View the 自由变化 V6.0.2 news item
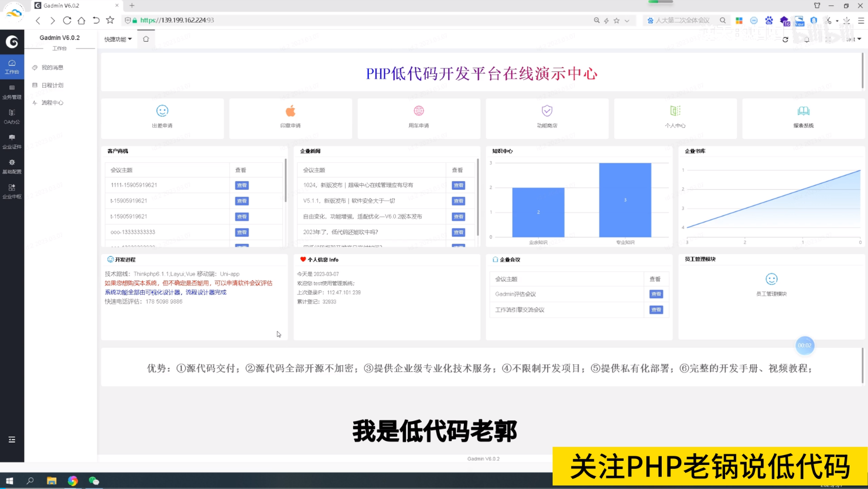Screen dimensions: 868x489 [x=459, y=217]
